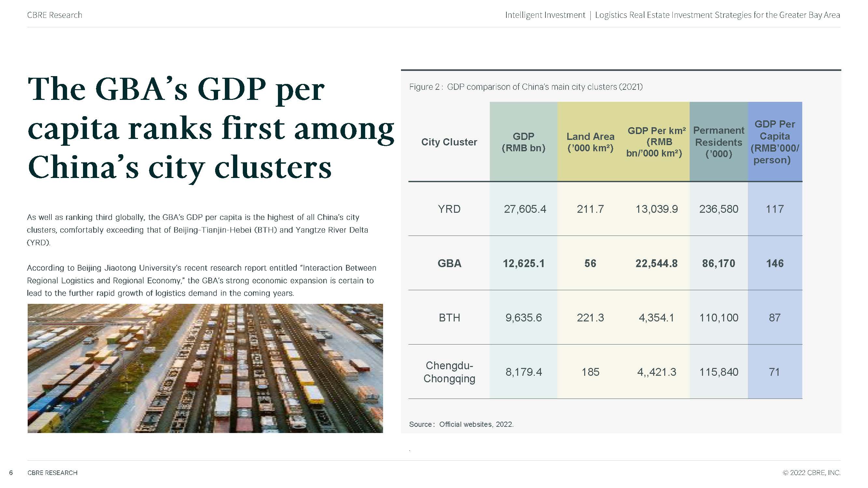Click the CBRE Research header text

tap(54, 15)
